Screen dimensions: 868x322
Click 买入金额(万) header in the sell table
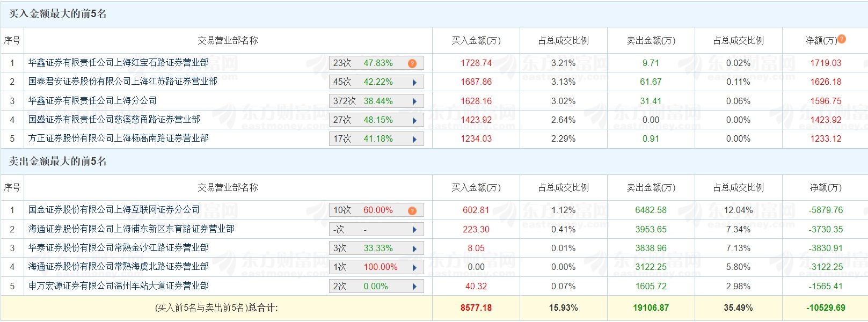[x=476, y=187]
